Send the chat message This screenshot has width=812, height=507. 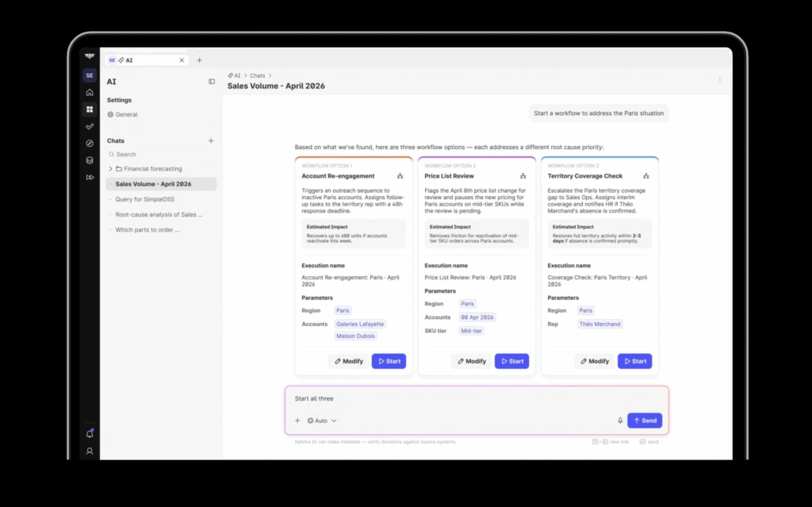pos(645,421)
